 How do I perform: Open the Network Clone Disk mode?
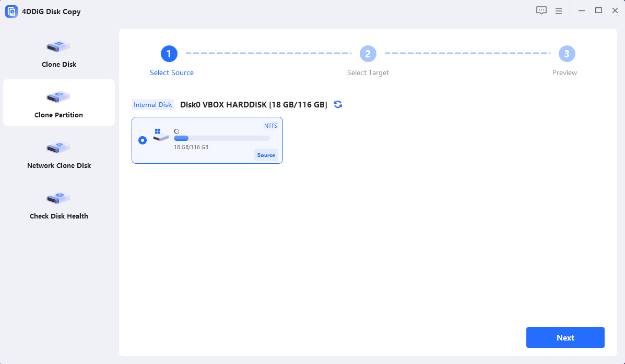(x=58, y=154)
